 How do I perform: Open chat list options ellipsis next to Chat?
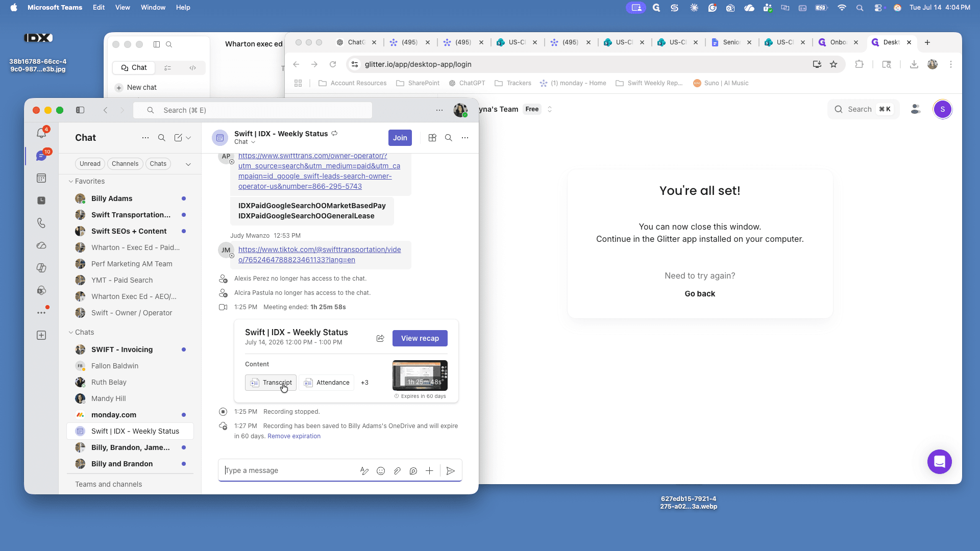click(145, 138)
